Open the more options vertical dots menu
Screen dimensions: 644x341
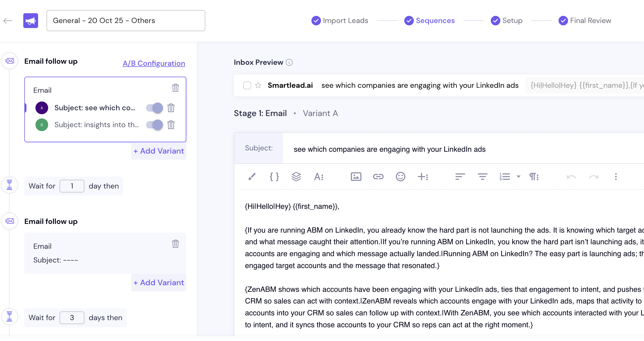tap(616, 177)
